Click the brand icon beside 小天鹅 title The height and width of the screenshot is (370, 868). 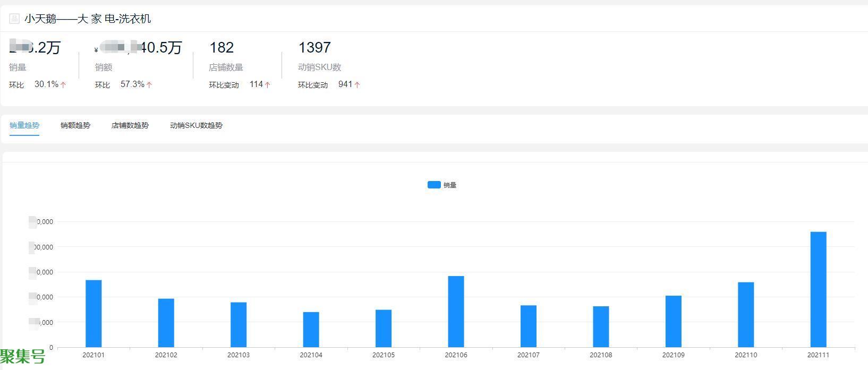(x=14, y=19)
